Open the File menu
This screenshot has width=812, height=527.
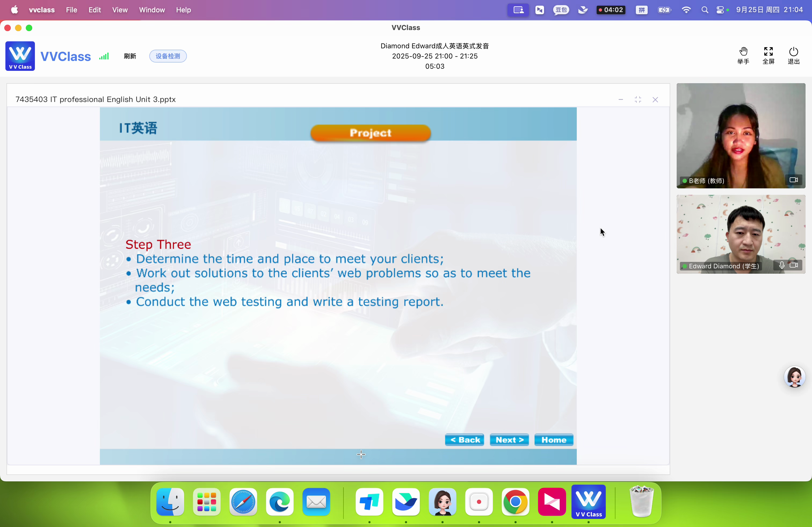(x=71, y=10)
